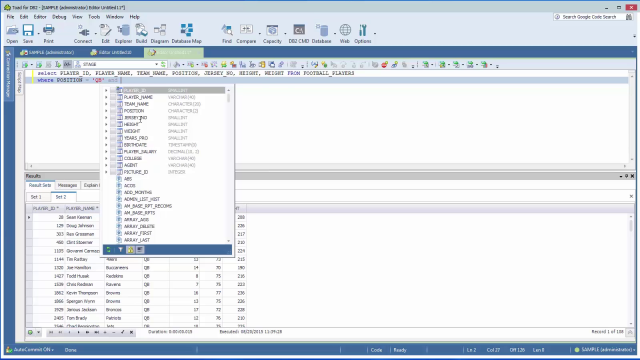Open the Debug menu
Screen dimensions: 640x360
click(x=59, y=17)
